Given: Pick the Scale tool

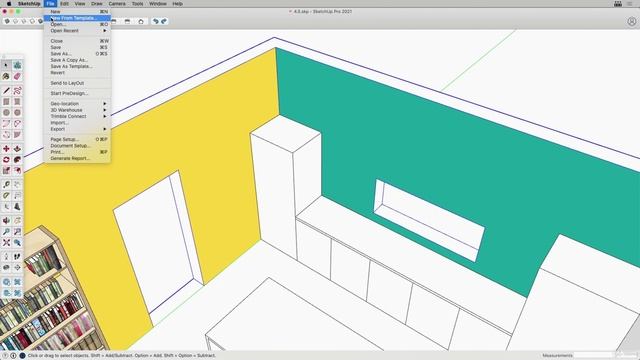Looking at the screenshot, I should [x=6, y=171].
